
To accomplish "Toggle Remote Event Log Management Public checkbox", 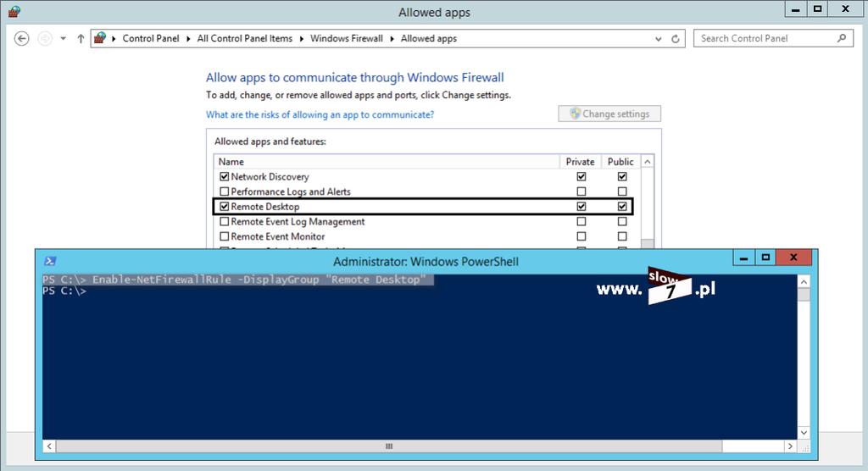I will click(622, 221).
